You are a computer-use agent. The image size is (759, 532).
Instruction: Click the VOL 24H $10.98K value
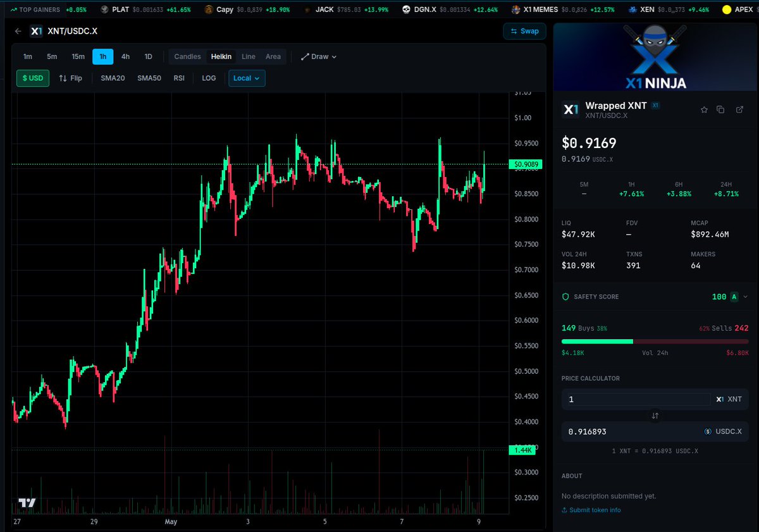coord(579,265)
